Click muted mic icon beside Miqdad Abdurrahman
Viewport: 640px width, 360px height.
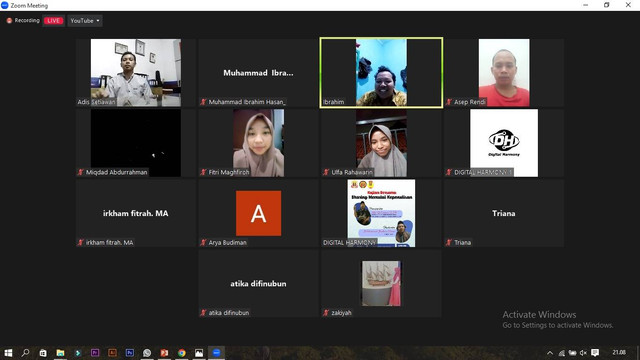click(x=80, y=172)
